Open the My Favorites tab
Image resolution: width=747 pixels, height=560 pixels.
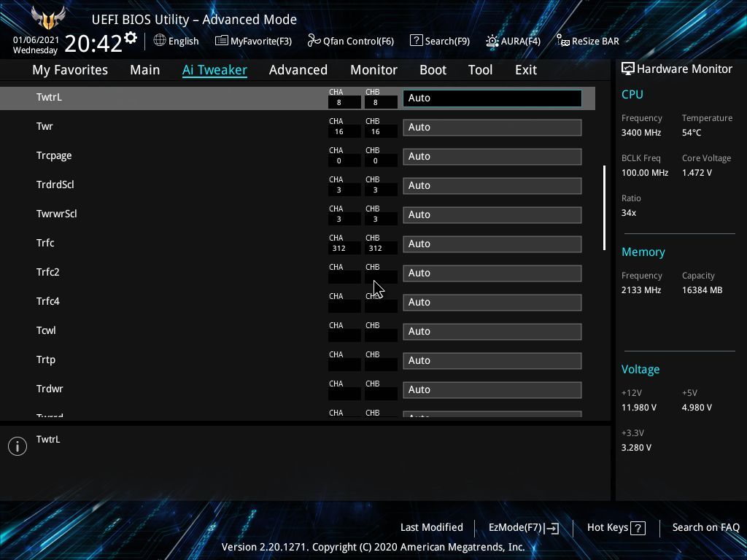[x=70, y=70]
